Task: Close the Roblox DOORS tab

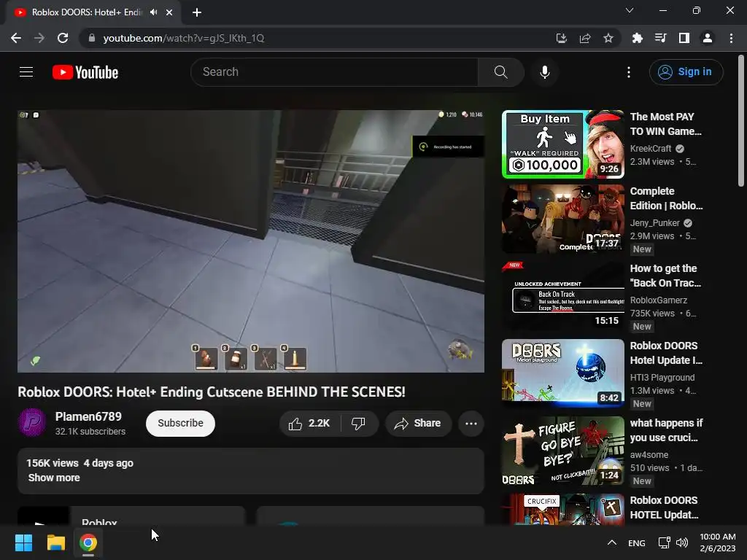Action: 169,12
